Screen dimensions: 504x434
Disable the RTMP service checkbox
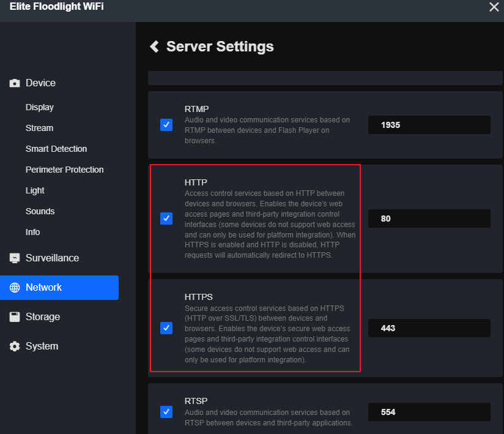[166, 125]
